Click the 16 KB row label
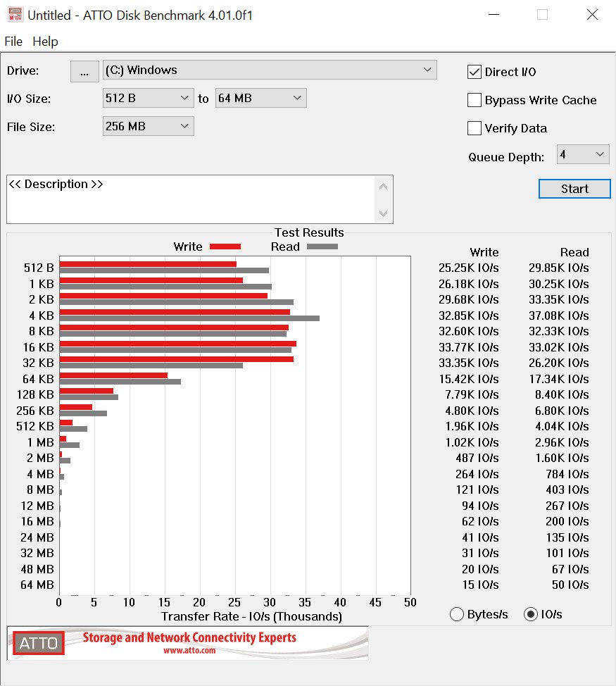Viewport: 616px width, 686px height. pyautogui.click(x=39, y=347)
